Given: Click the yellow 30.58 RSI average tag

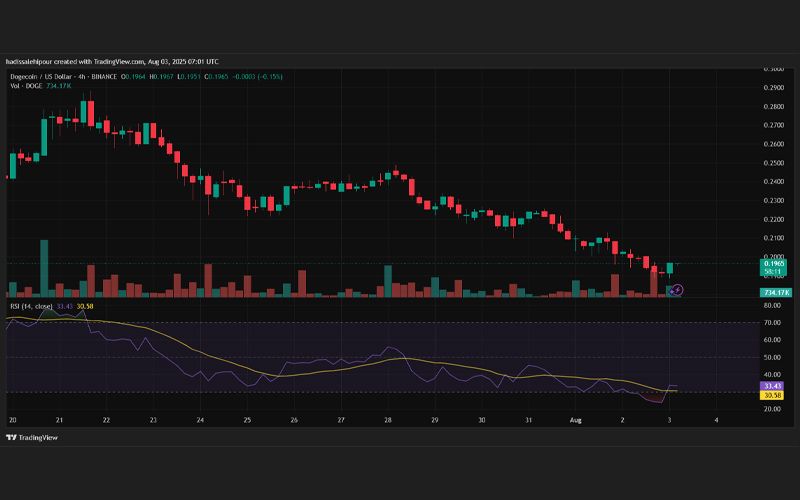Looking at the screenshot, I should coord(771,395).
